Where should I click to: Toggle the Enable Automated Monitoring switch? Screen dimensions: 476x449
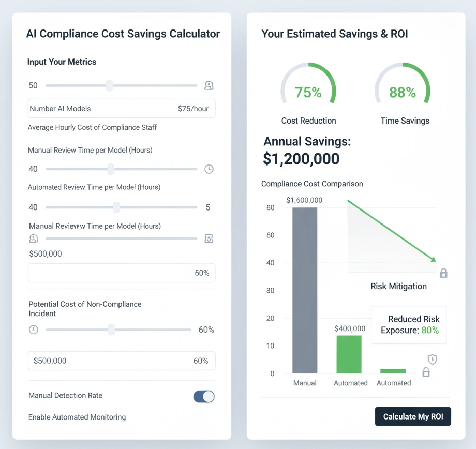(x=203, y=396)
